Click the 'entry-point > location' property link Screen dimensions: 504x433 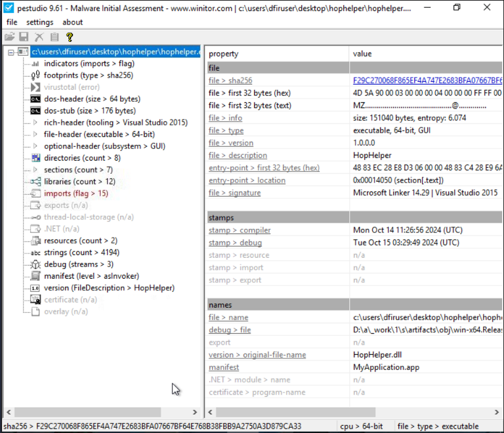point(247,180)
